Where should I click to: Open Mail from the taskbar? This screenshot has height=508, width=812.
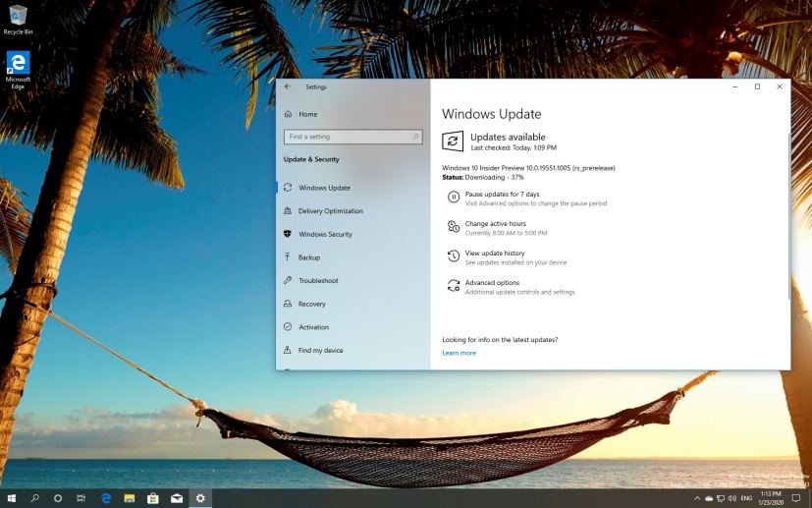coord(177,498)
